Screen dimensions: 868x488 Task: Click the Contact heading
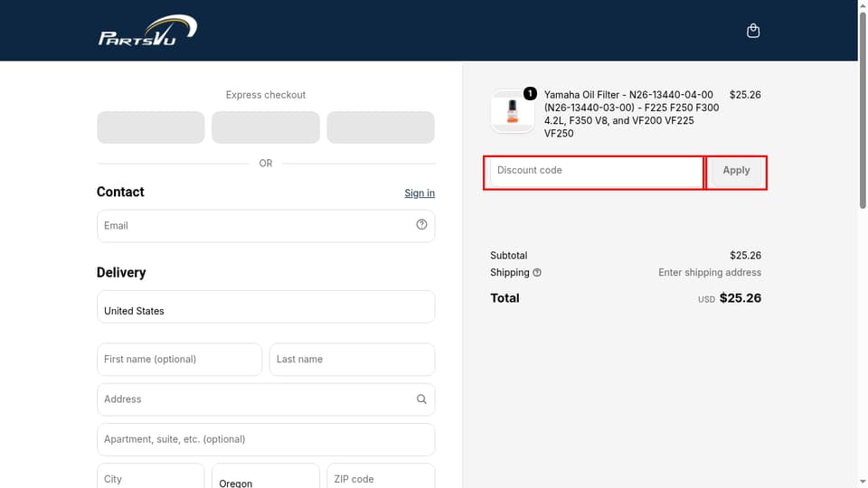pos(120,192)
